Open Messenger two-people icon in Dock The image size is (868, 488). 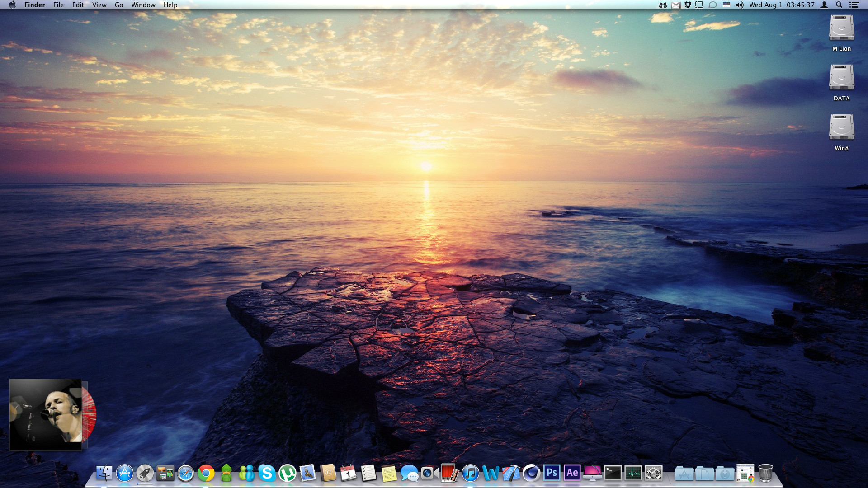[x=247, y=473]
